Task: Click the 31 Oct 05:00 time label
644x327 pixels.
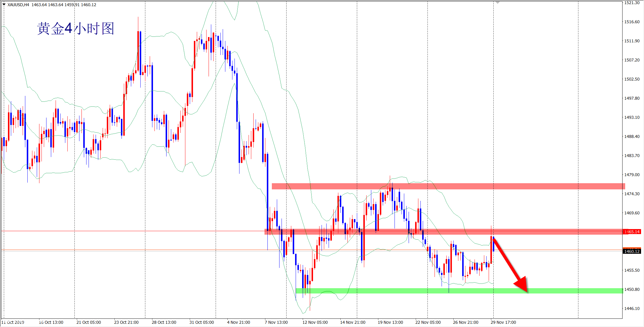Action: pyautogui.click(x=202, y=322)
